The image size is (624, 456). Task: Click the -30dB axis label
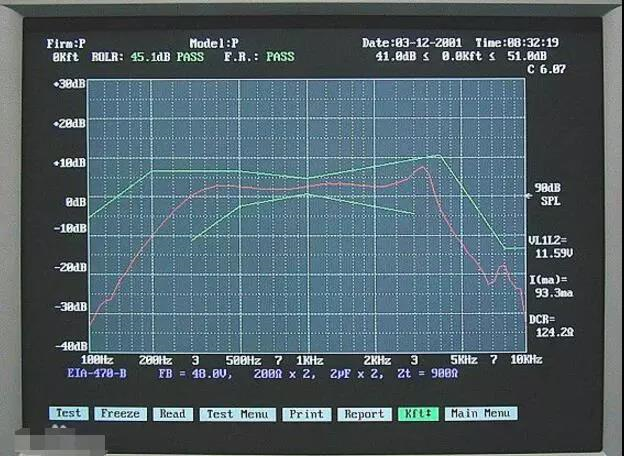coord(70,307)
